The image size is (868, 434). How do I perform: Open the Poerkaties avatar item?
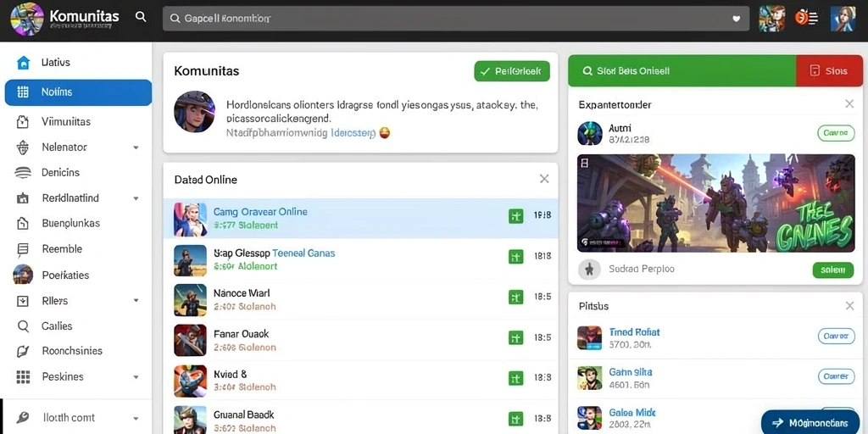[23, 275]
